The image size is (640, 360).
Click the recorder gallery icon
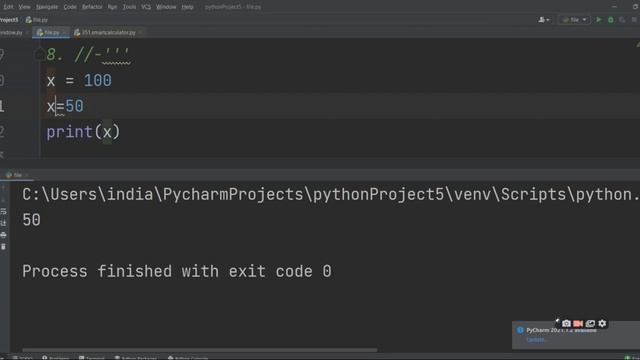[590, 323]
